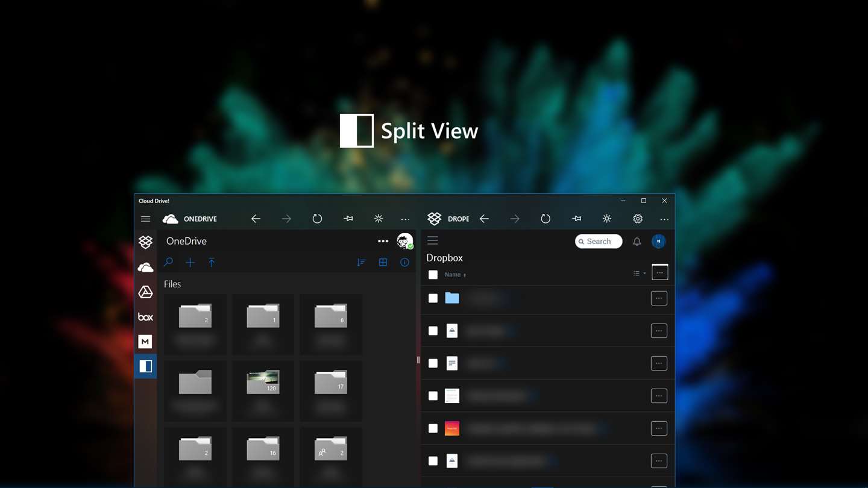Open the more options menu in the Dropbox toolbar
This screenshot has width=868, height=488.
tap(664, 219)
